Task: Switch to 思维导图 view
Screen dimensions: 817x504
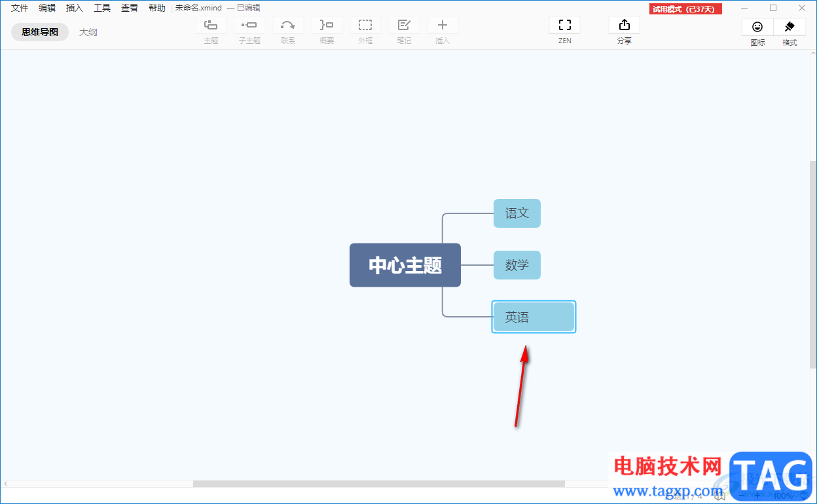Action: (x=40, y=31)
